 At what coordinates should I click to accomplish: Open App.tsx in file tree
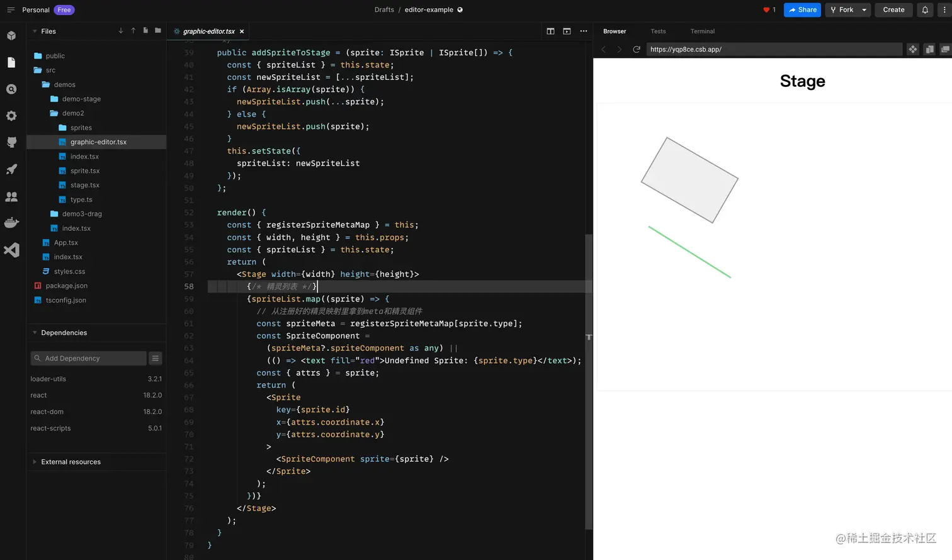click(96, 242)
